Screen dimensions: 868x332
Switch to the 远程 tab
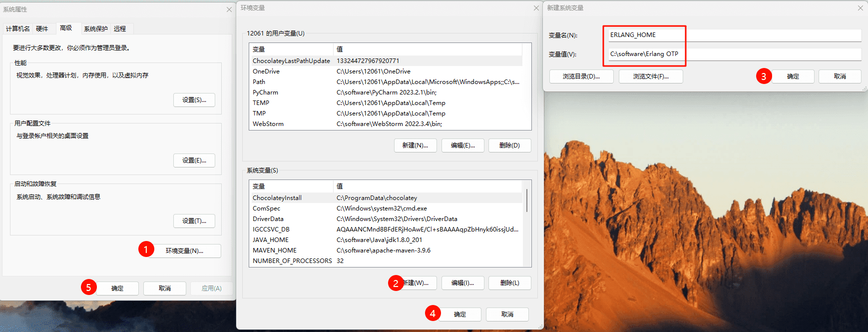pos(120,29)
